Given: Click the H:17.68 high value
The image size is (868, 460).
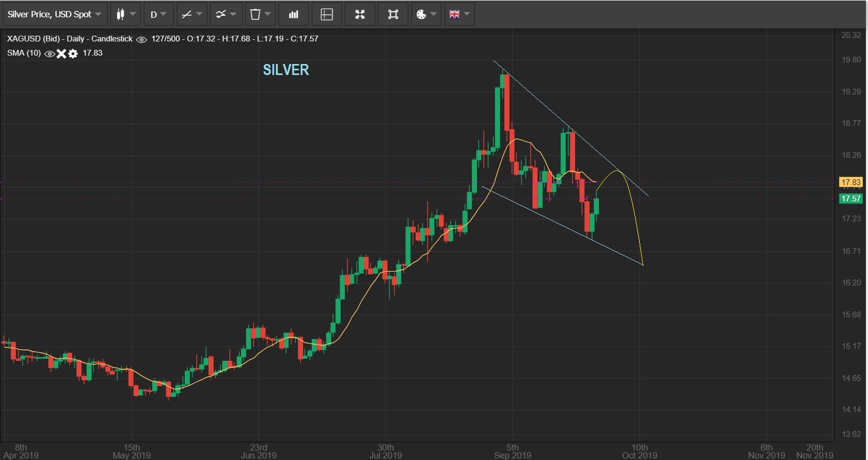Looking at the screenshot, I should click(236, 39).
